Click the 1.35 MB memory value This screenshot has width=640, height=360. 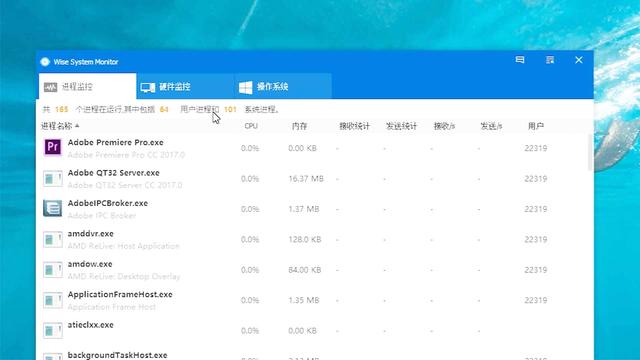(304, 300)
